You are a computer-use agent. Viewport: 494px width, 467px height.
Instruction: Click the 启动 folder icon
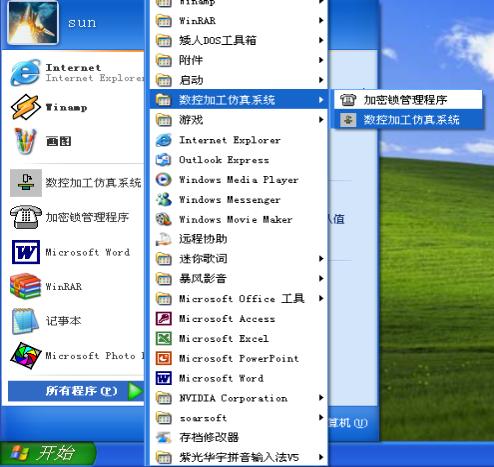(164, 80)
